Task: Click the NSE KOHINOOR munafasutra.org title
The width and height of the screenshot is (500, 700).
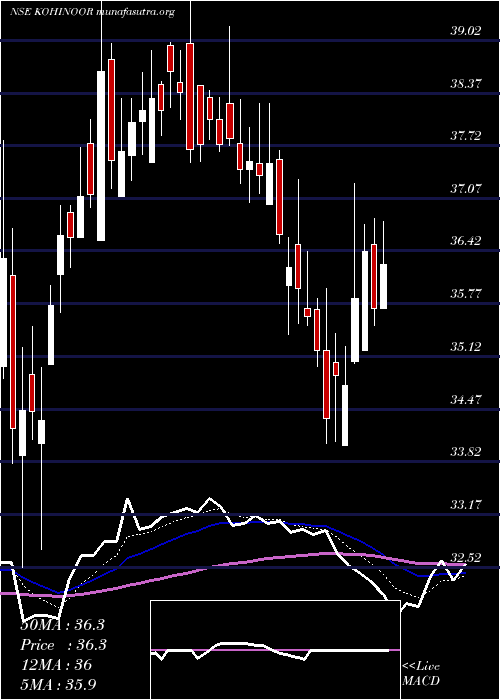Action: (92, 12)
